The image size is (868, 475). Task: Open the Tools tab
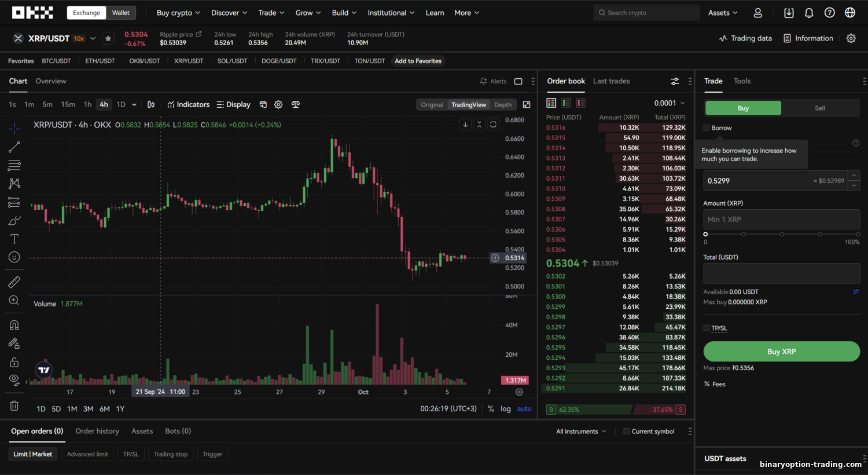tap(742, 81)
